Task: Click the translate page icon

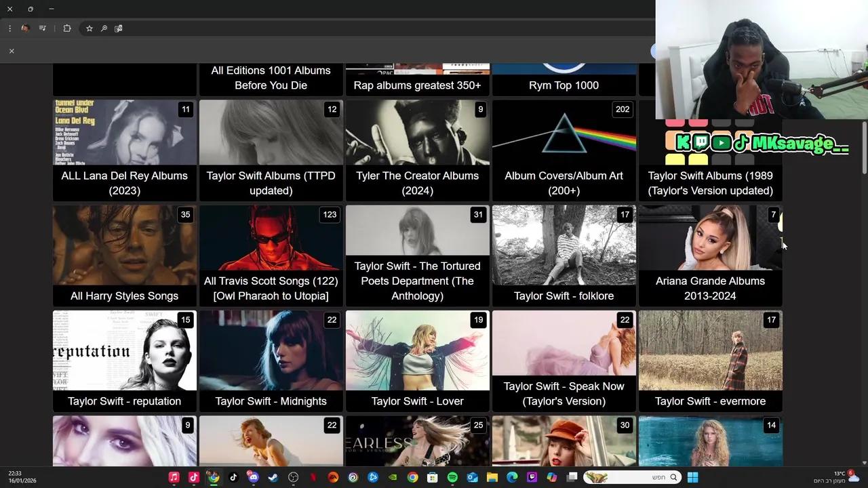Action: click(x=119, y=28)
